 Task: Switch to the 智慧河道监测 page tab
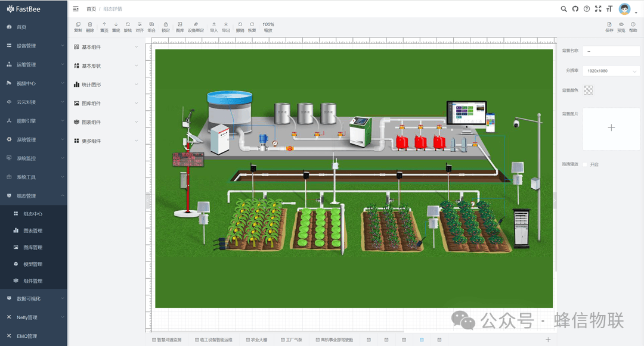click(x=167, y=340)
